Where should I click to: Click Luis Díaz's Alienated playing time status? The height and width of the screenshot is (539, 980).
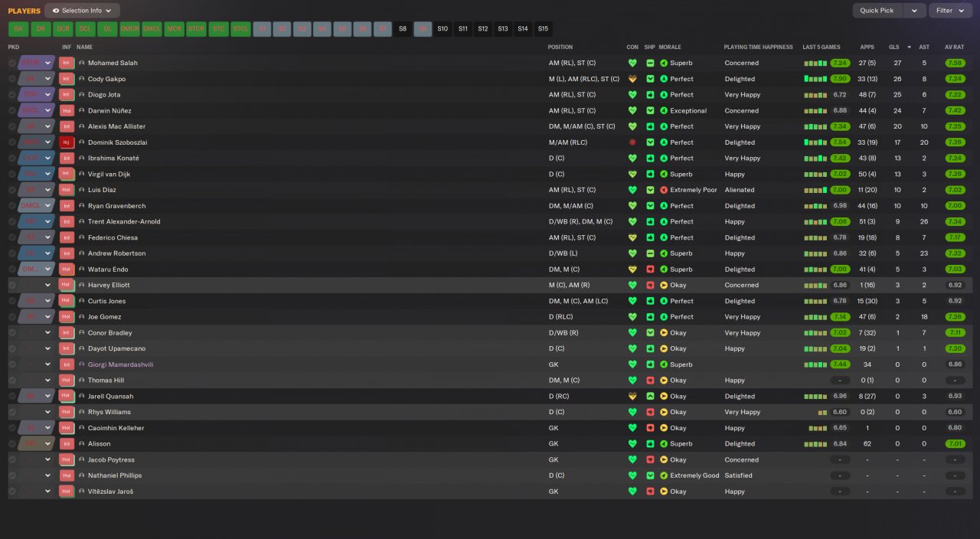click(740, 190)
